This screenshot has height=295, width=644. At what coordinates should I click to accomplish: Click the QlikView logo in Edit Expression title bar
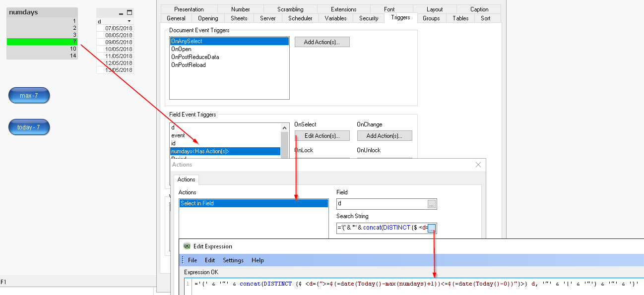186,246
